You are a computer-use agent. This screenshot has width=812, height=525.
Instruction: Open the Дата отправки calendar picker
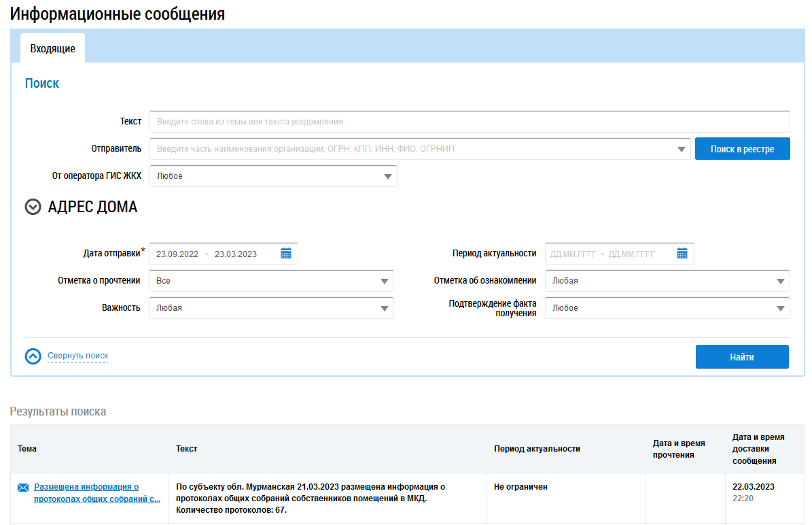(286, 254)
